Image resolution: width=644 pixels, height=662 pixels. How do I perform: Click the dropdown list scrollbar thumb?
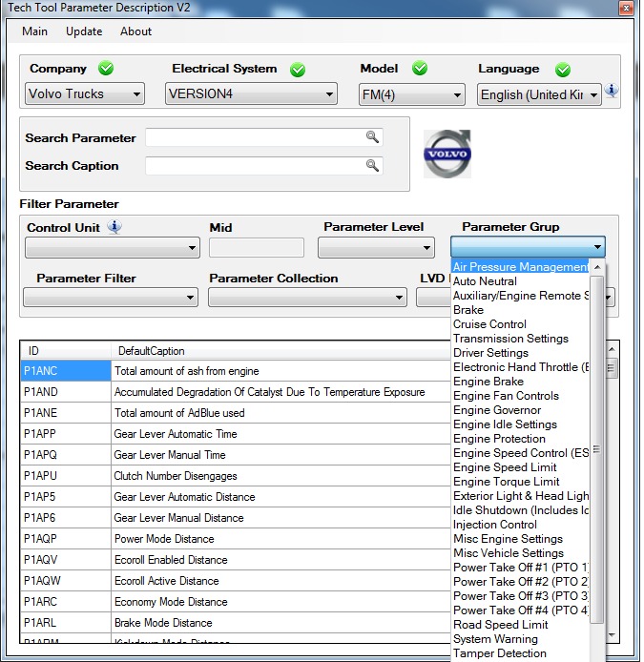point(597,449)
